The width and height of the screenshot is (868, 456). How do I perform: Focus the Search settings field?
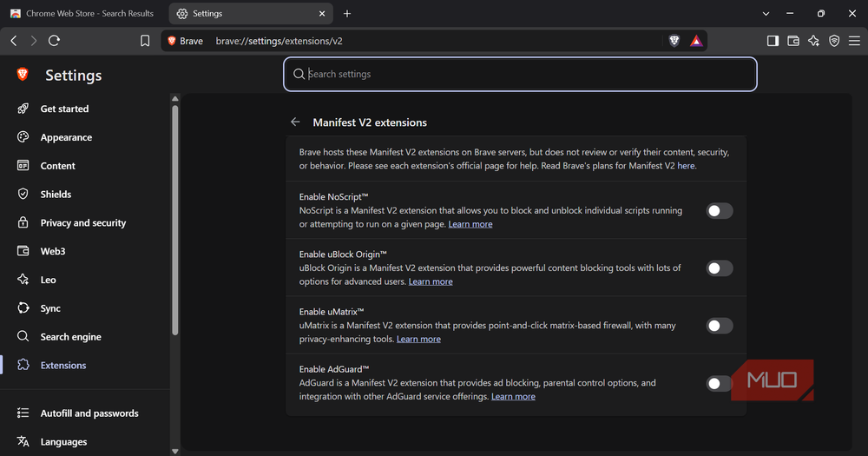520,74
